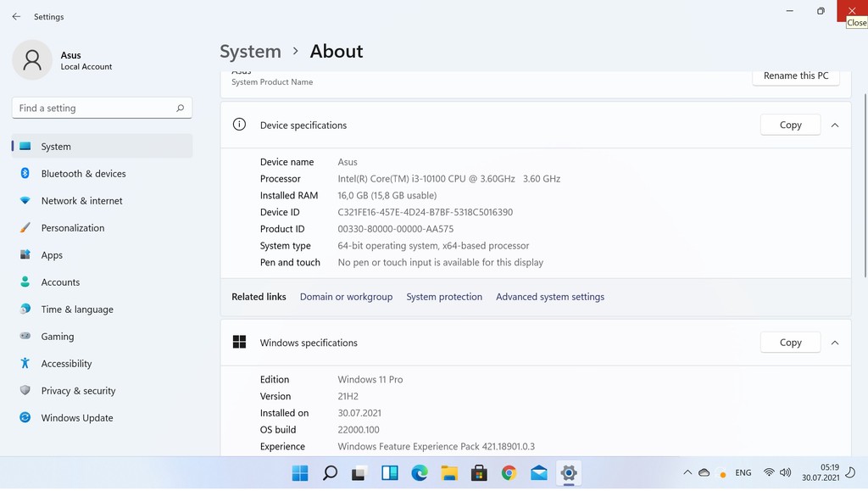Click the Settings gear icon on the taskbar
This screenshot has width=868, height=491.
(x=569, y=473)
